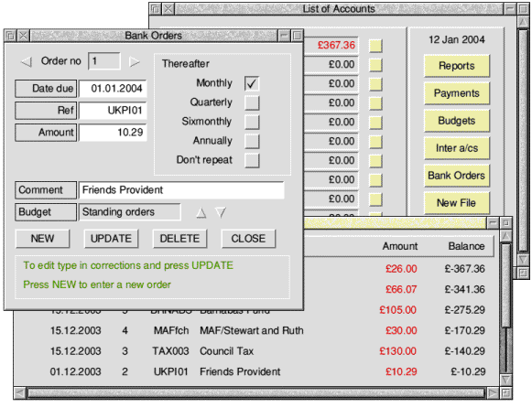The image size is (532, 408).
Task: Click the transactions vertical scrollbar thumb
Action: 505,285
